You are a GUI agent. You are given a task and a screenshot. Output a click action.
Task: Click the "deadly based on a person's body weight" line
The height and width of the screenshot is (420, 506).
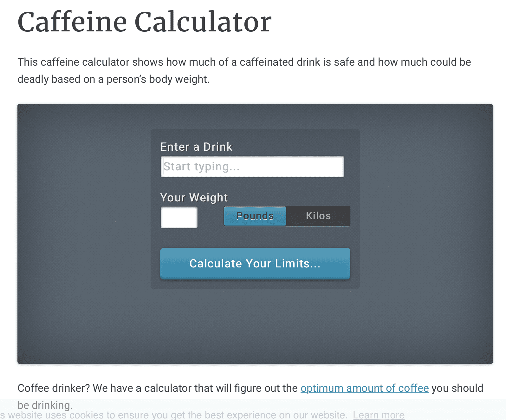pyautogui.click(x=114, y=79)
